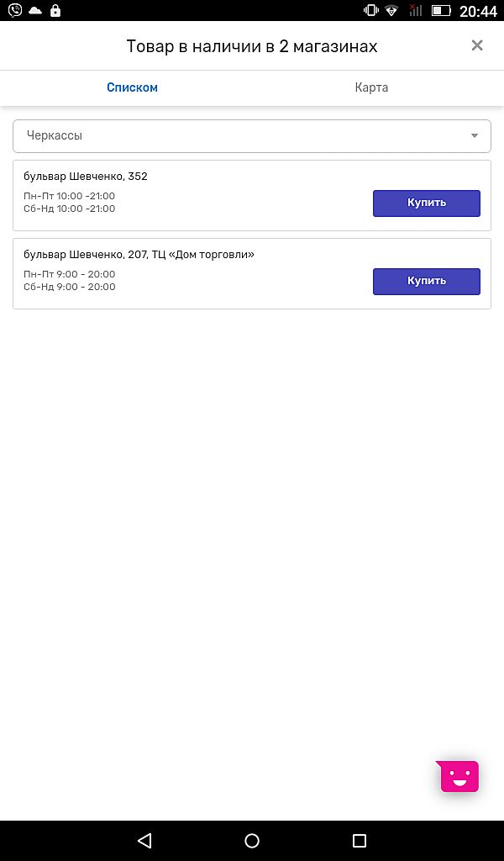Tap the Android home circle icon
Image resolution: width=504 pixels, height=861 pixels.
tap(252, 840)
